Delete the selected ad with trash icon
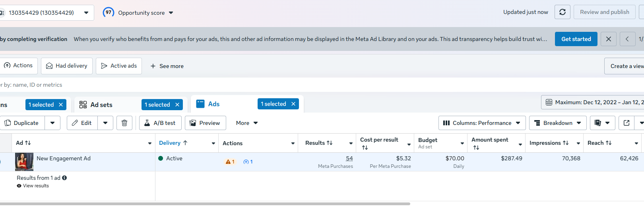Screen dimensions: 644x212 [124, 123]
